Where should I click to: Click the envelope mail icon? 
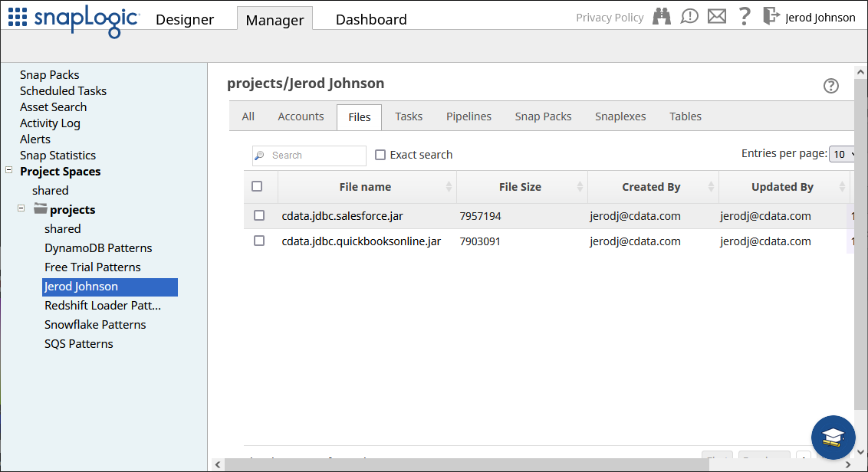tap(717, 17)
